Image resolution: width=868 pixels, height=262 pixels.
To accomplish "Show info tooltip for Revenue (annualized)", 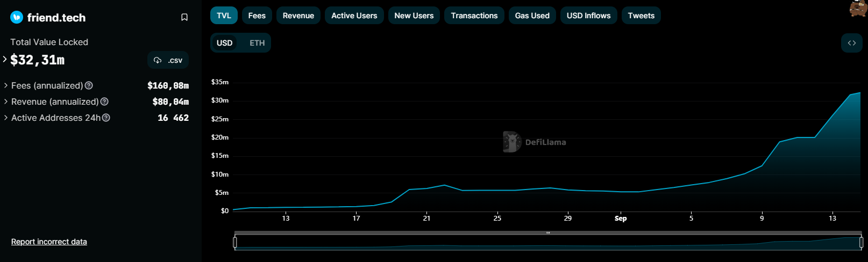I will (105, 101).
